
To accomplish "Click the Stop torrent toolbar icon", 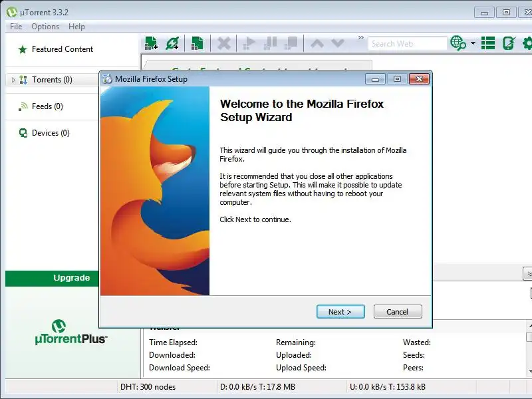I will point(291,43).
